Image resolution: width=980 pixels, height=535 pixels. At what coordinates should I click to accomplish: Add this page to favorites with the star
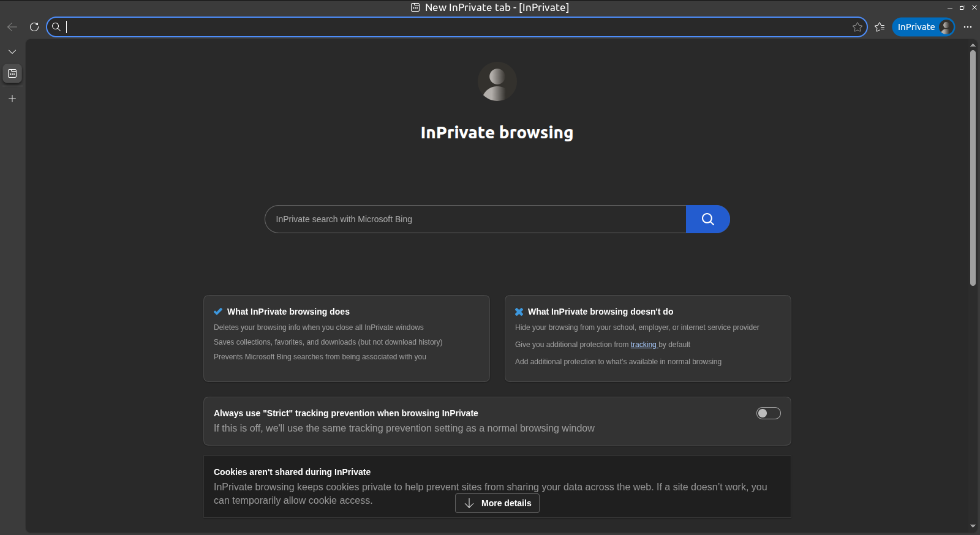[x=858, y=27]
